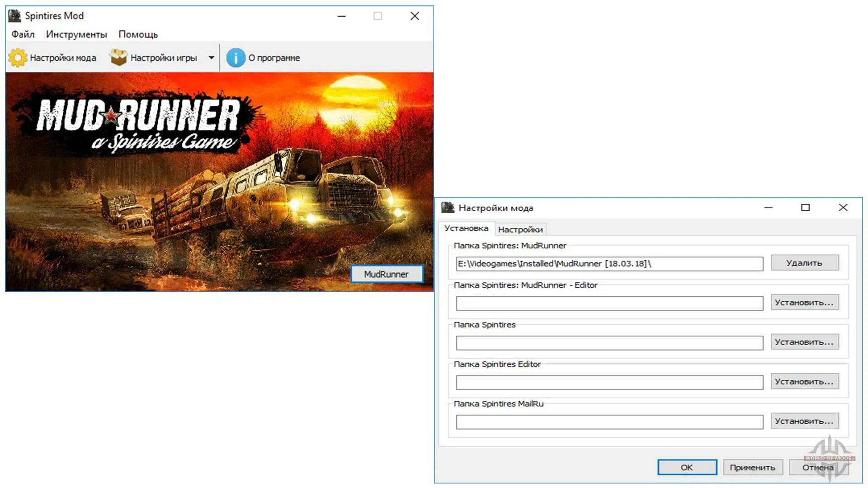Click Настройки игры toolbar label

pyautogui.click(x=164, y=58)
